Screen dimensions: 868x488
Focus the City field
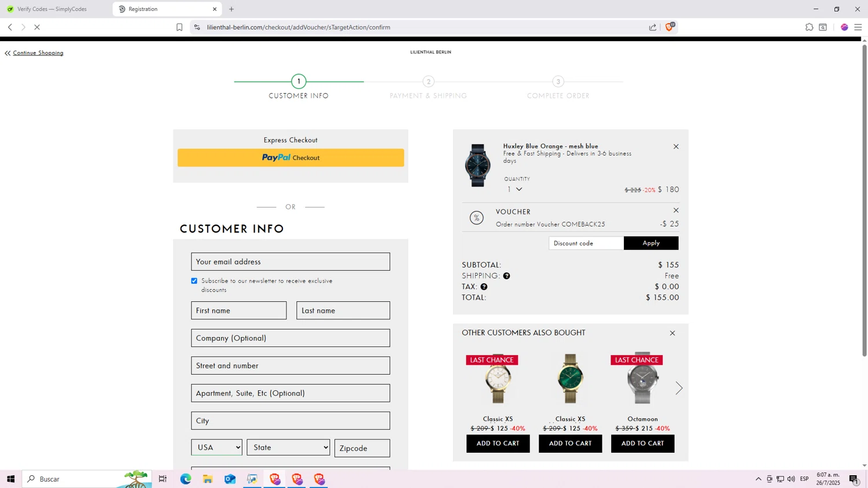(x=290, y=421)
